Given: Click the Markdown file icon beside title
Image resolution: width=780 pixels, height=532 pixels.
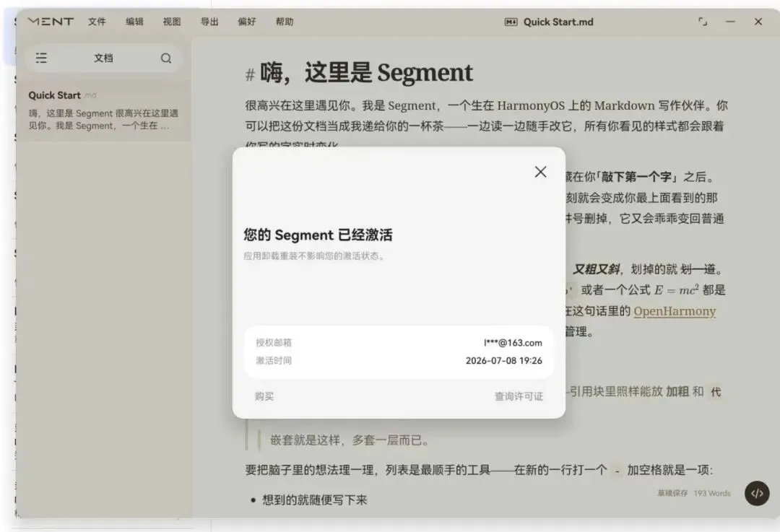Looking at the screenshot, I should pos(511,22).
